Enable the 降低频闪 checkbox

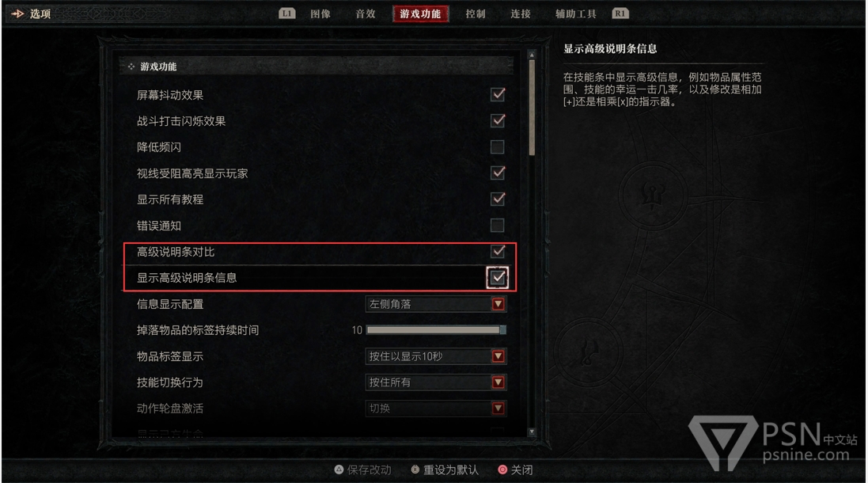tap(498, 146)
